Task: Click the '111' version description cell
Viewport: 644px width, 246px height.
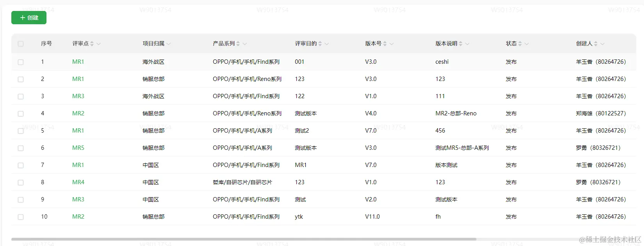Action: (x=440, y=96)
